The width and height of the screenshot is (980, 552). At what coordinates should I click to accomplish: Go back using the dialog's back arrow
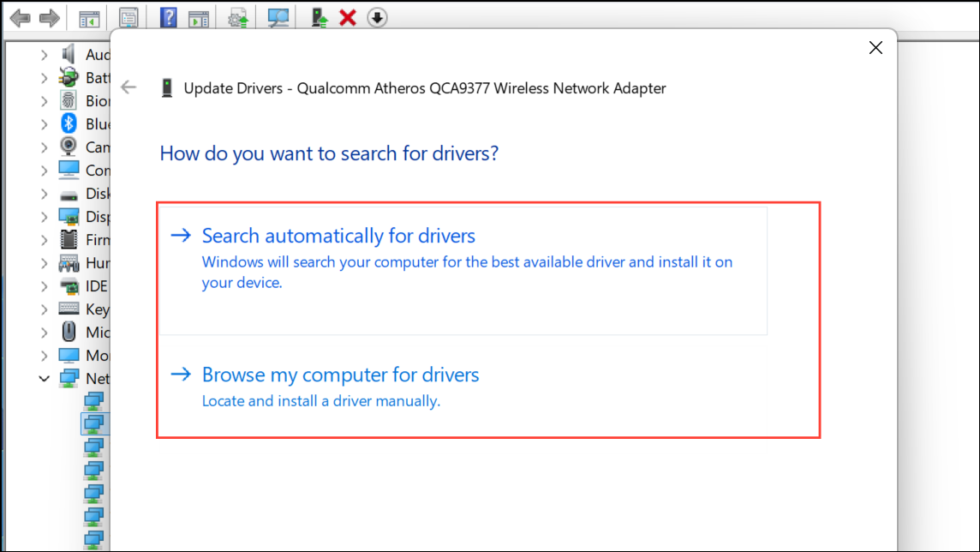128,87
